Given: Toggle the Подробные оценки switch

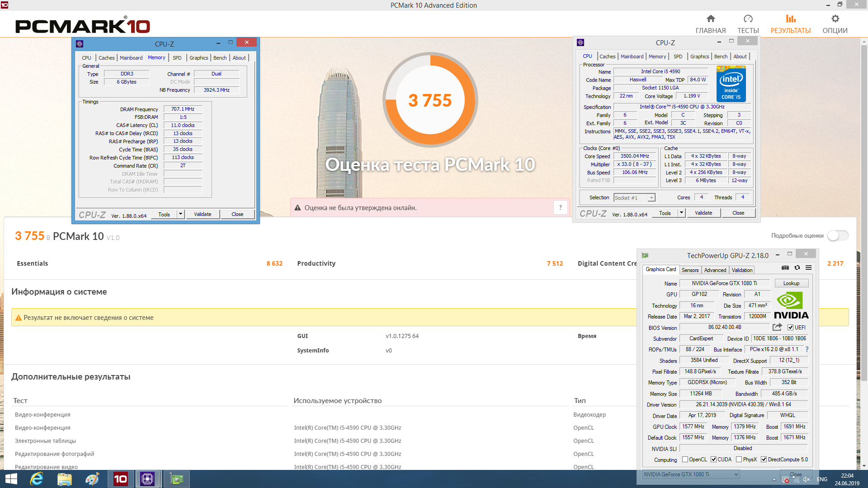Looking at the screenshot, I should pyautogui.click(x=838, y=236).
